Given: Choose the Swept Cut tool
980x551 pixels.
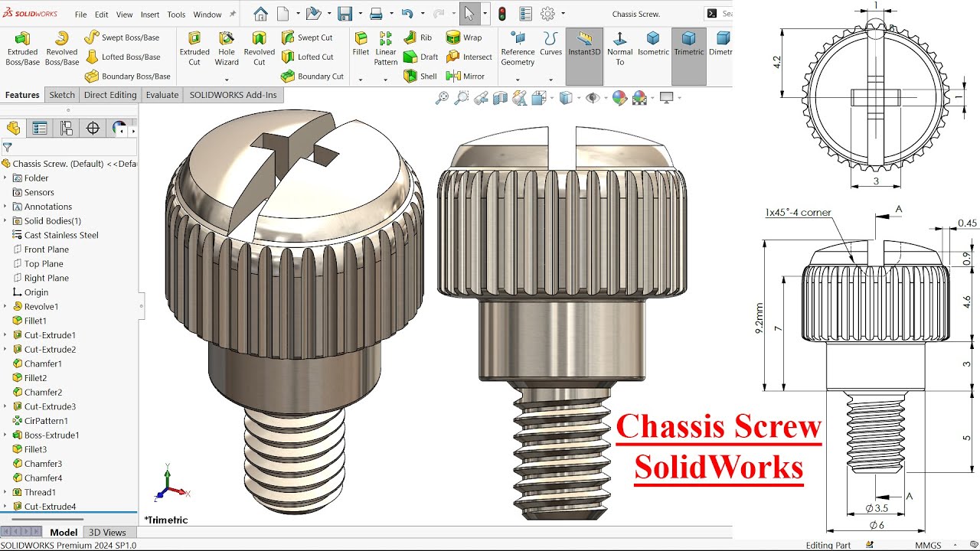Looking at the screenshot, I should tap(307, 37).
